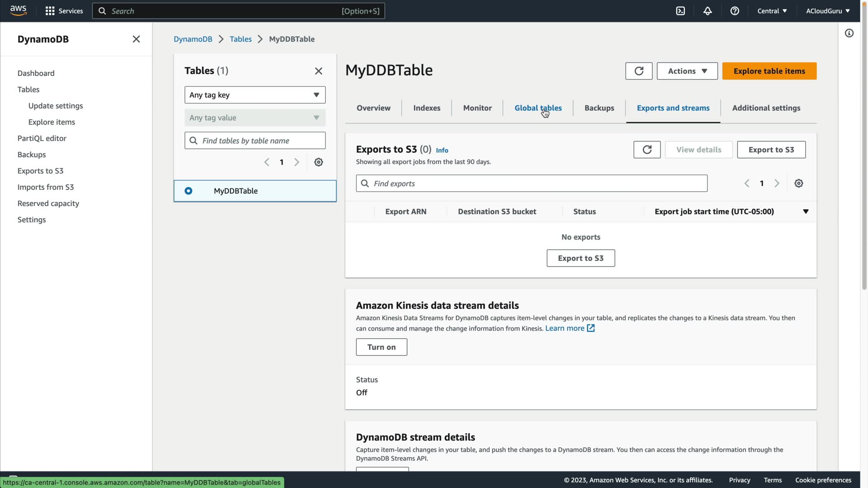This screenshot has width=868, height=488.
Task: Open the Actions dropdown menu
Action: [687, 71]
